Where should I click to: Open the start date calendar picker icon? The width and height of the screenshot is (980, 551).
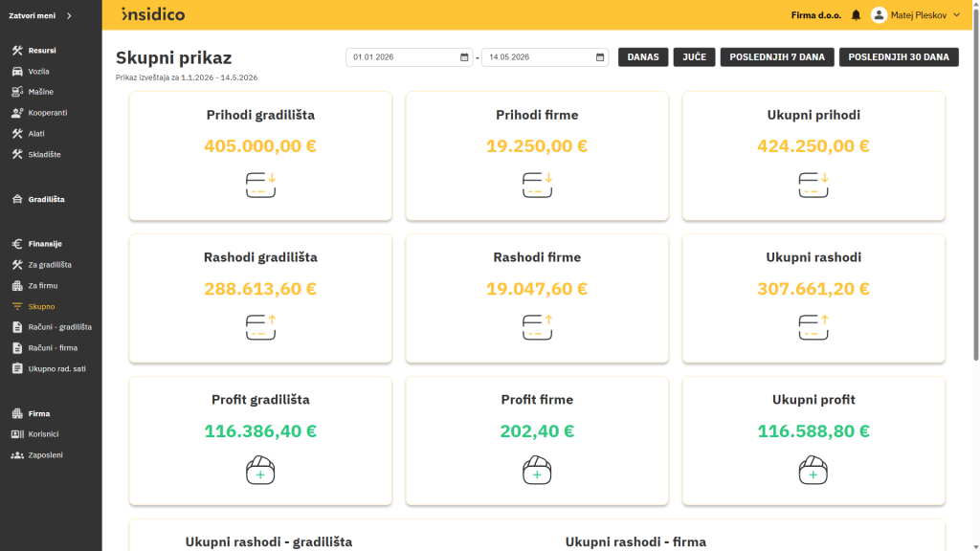464,57
